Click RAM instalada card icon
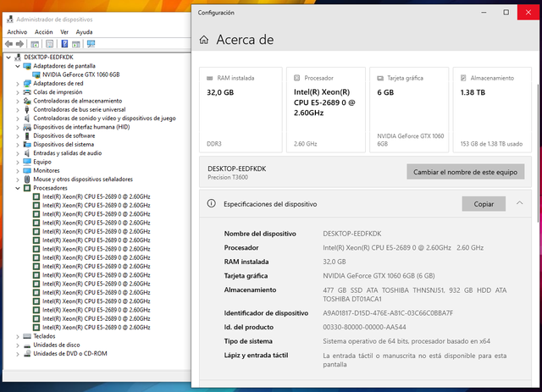542x392 pixels. pos(209,78)
